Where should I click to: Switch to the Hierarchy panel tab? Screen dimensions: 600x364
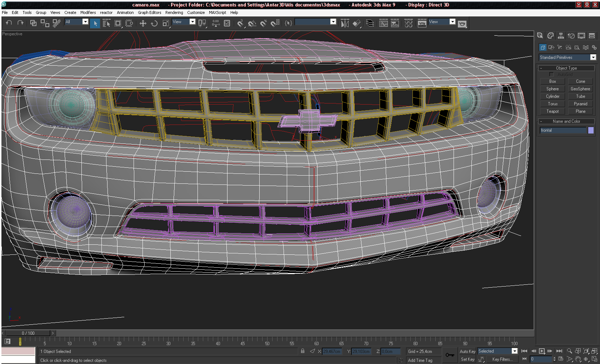[561, 36]
